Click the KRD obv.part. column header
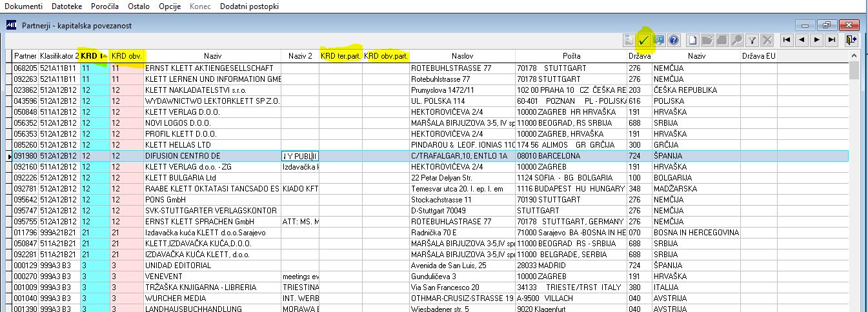Viewport: 868px width, 312px height. pyautogui.click(x=386, y=56)
